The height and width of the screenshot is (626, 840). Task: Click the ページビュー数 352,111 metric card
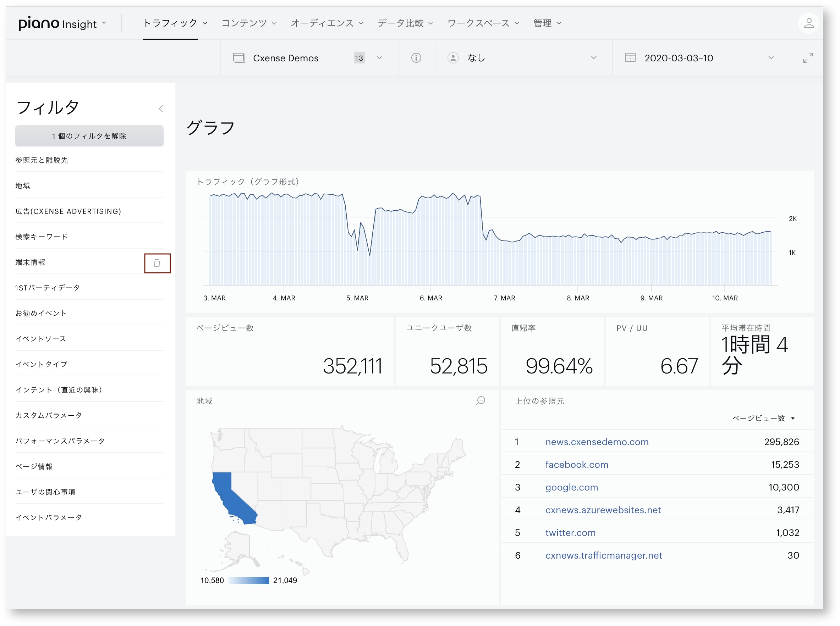click(x=289, y=351)
